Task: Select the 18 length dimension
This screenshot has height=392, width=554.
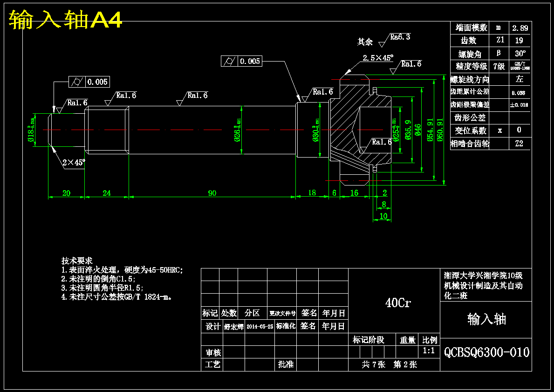Action: point(312,193)
